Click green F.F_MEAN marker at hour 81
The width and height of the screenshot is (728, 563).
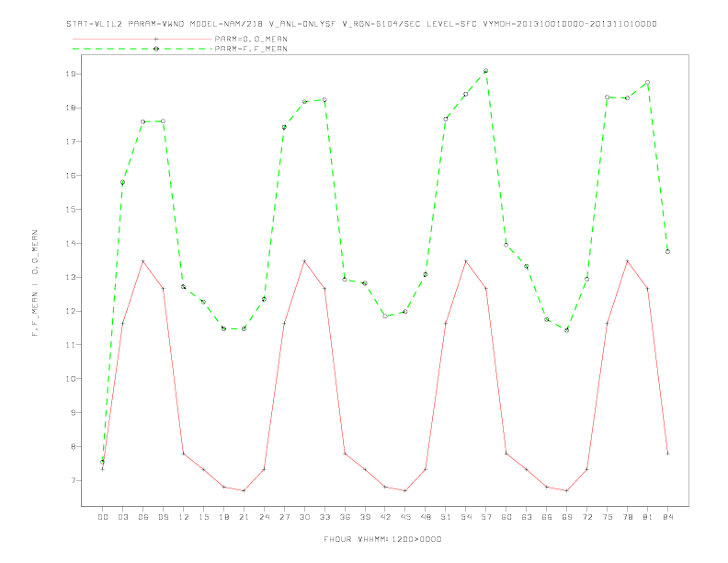[x=647, y=82]
